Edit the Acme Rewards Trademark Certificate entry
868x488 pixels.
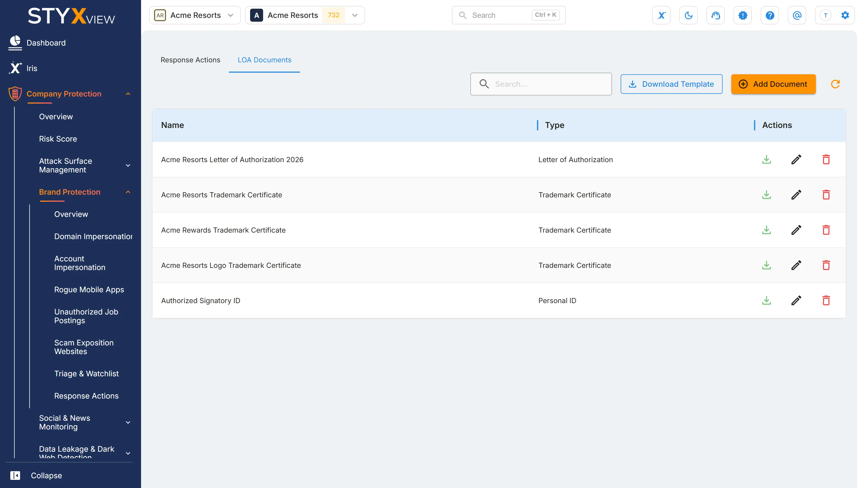click(x=796, y=230)
